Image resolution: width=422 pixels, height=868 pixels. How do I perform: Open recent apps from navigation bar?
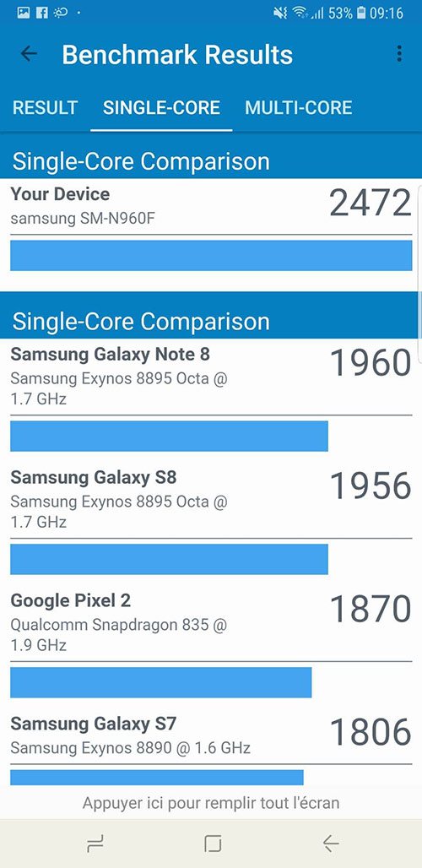(x=95, y=844)
